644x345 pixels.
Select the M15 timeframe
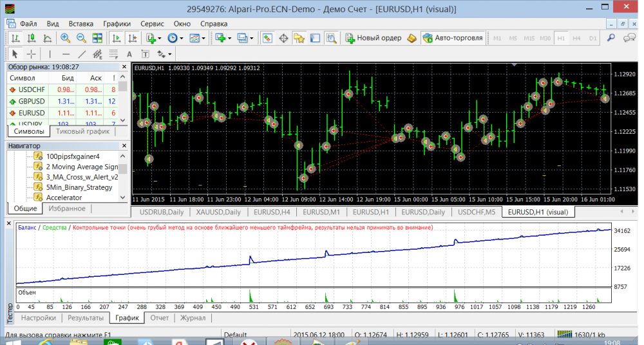529,38
